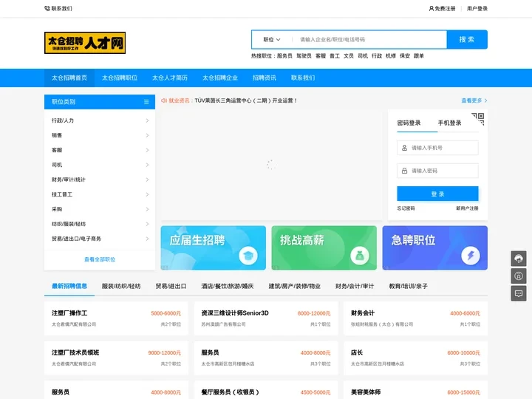Switch to QR code login icon
Image resolution: width=532 pixels, height=399 pixels.
point(478,119)
